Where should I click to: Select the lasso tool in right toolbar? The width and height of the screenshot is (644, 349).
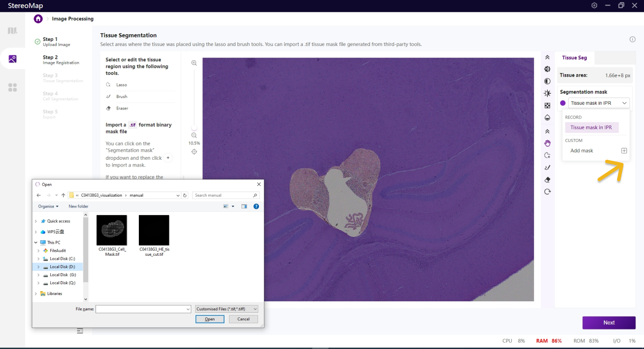point(547,156)
